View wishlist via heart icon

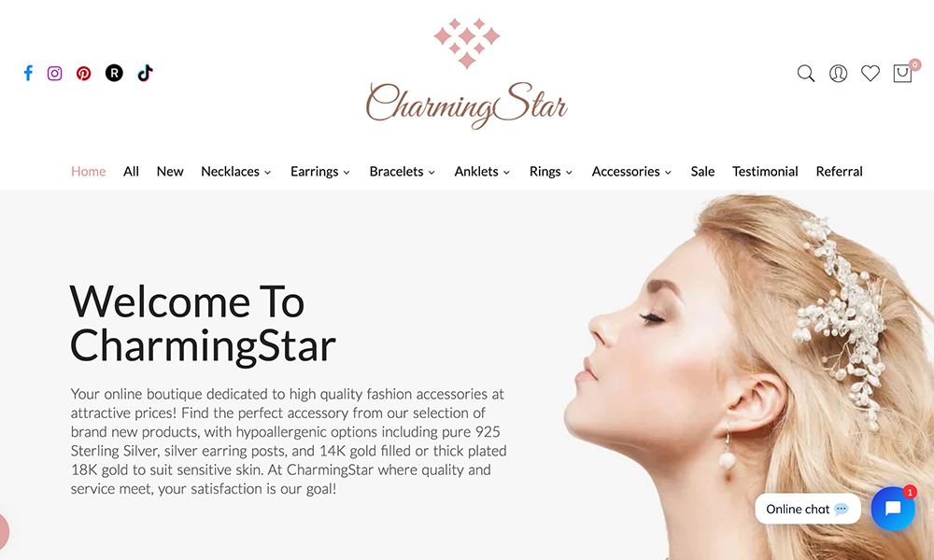[870, 73]
